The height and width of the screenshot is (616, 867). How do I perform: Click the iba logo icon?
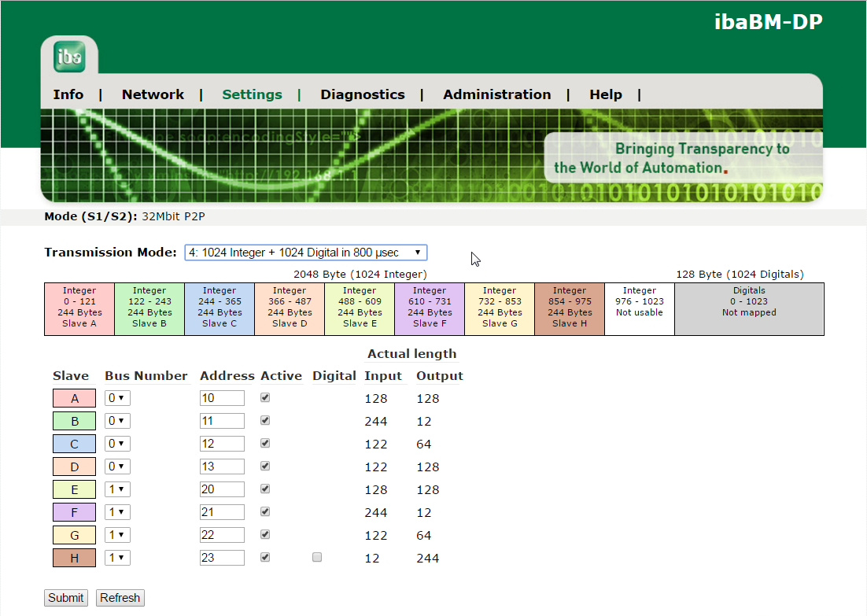69,57
